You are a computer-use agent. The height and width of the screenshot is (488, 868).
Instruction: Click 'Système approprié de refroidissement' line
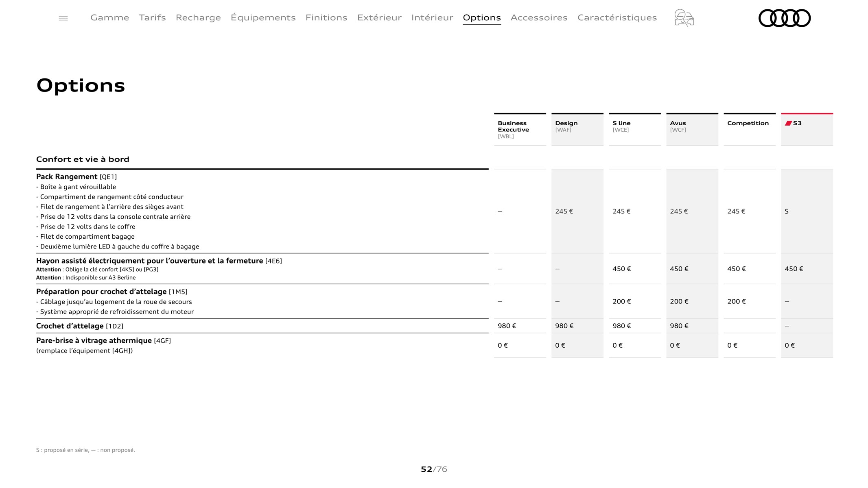click(115, 312)
